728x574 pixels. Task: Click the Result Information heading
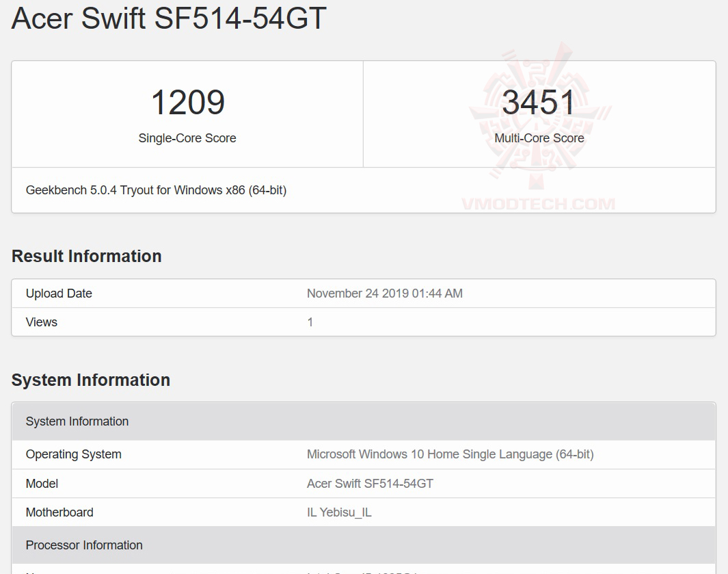point(87,256)
